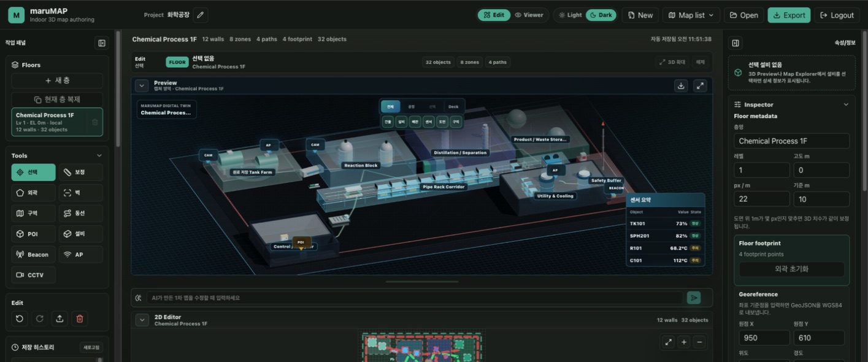Activate the Beacon tool
The width and height of the screenshot is (868, 362).
pyautogui.click(x=33, y=254)
